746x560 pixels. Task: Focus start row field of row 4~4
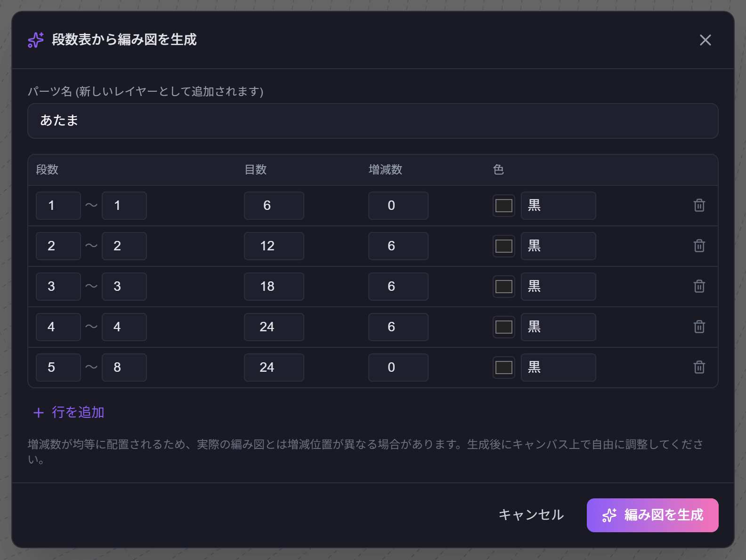58,327
